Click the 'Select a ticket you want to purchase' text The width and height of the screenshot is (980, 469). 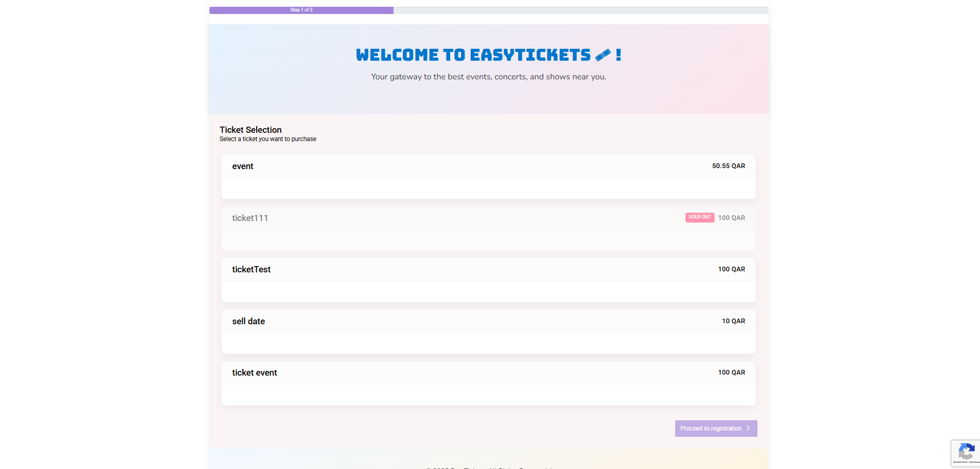click(268, 139)
